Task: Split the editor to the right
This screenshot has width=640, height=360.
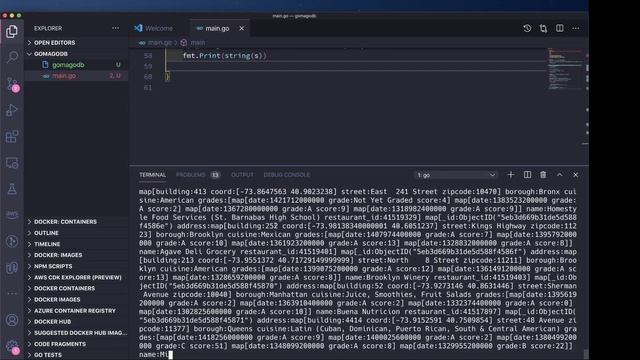Action: [x=560, y=28]
